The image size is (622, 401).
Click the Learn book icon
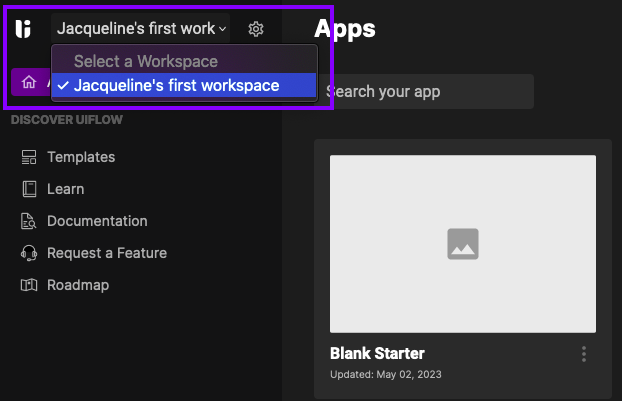click(29, 189)
